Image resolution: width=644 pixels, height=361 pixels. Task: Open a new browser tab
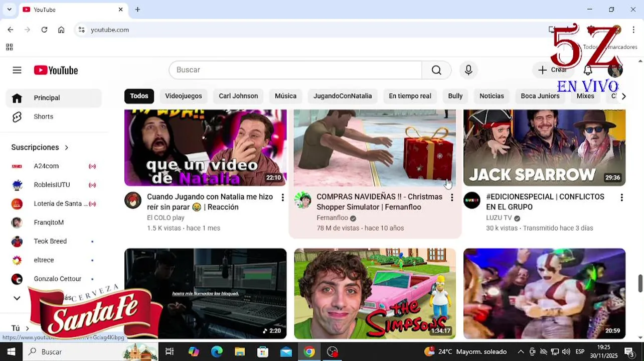(x=137, y=10)
